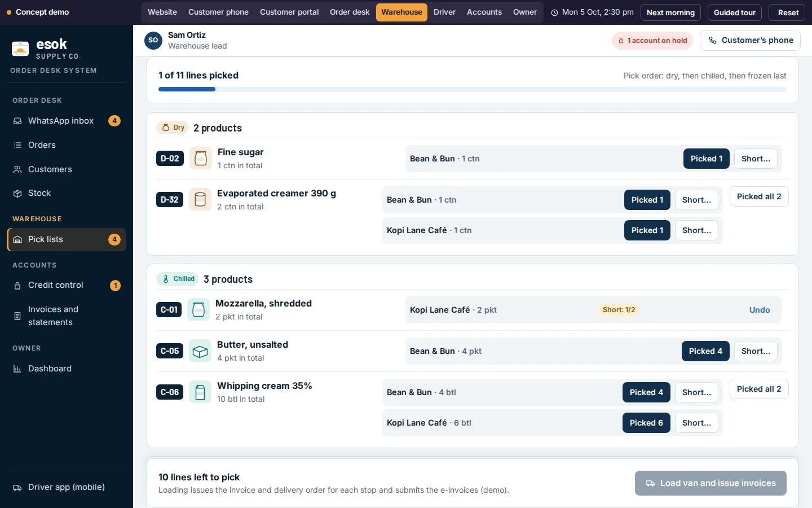Click the D-32 location code
The image size is (812, 508).
point(170,200)
